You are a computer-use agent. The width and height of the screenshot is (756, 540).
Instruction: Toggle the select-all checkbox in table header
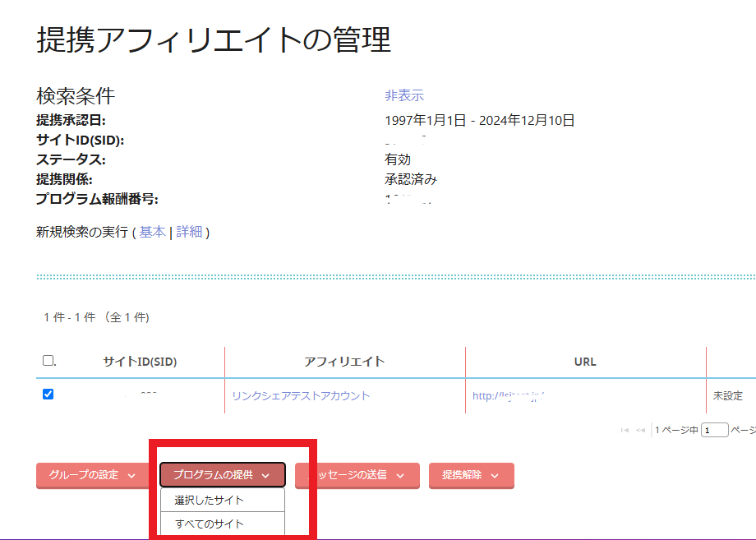point(48,361)
